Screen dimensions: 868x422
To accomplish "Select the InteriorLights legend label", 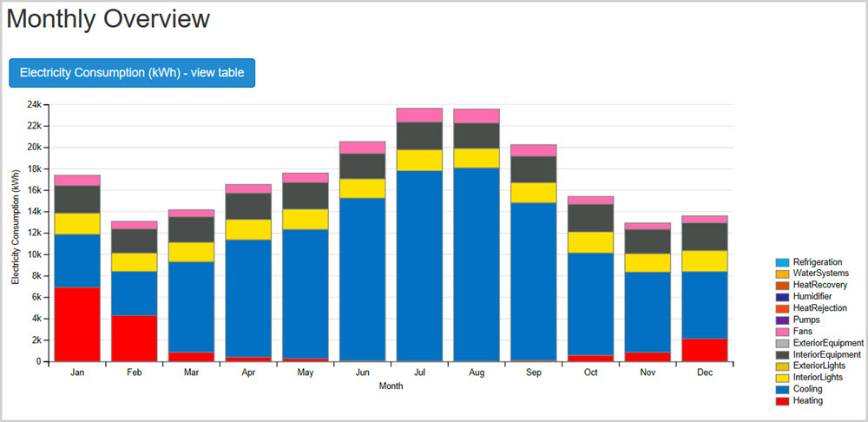I will click(x=819, y=378).
